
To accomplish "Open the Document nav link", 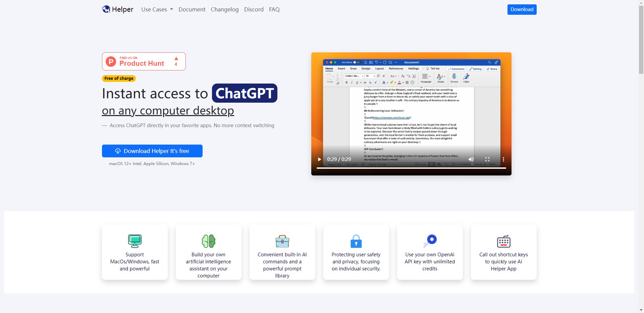I will [192, 9].
